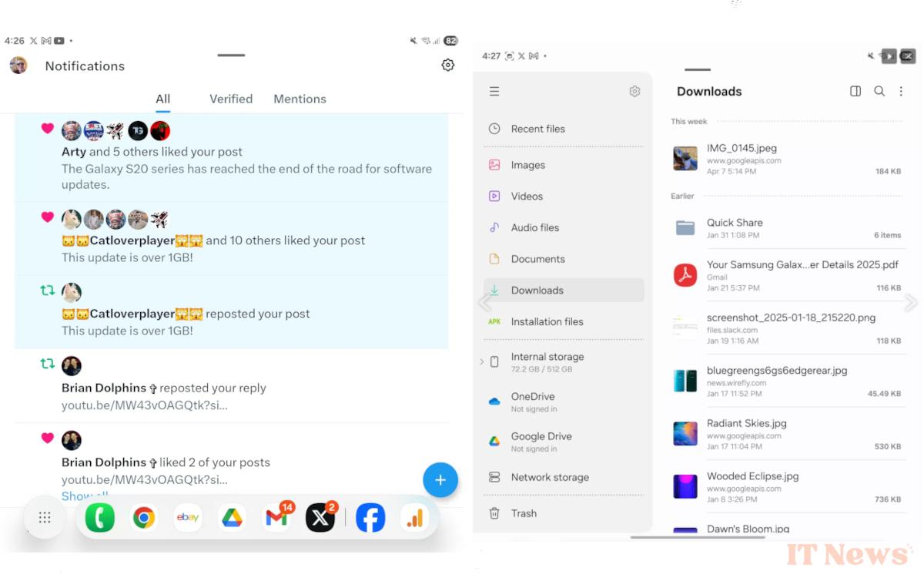The image size is (924, 578).
Task: Switch to the Verified tab
Action: [x=231, y=99]
